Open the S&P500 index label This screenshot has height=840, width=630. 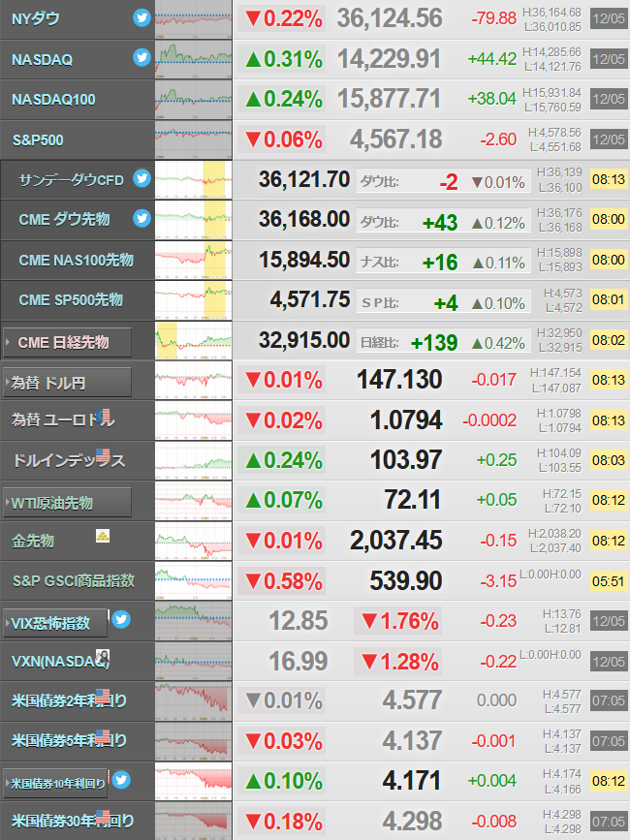38,140
